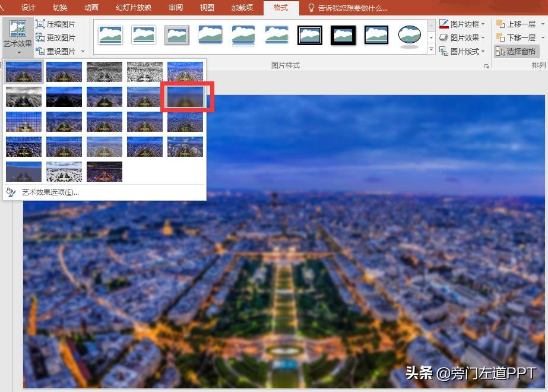Open 图片版式 (Picture Layout) dropdown
Image resolution: width=548 pixels, height=392 pixels.
tap(462, 52)
